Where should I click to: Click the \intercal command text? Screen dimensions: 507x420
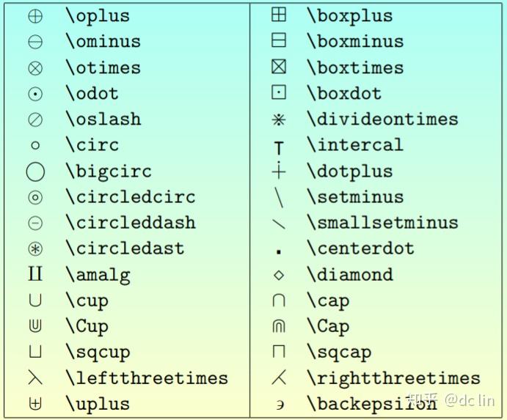point(355,144)
